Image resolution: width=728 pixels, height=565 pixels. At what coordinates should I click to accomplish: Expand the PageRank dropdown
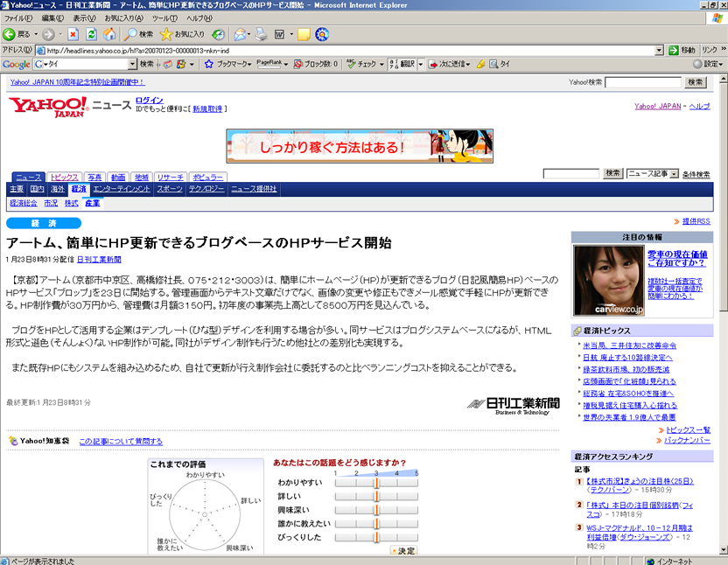click(x=286, y=64)
